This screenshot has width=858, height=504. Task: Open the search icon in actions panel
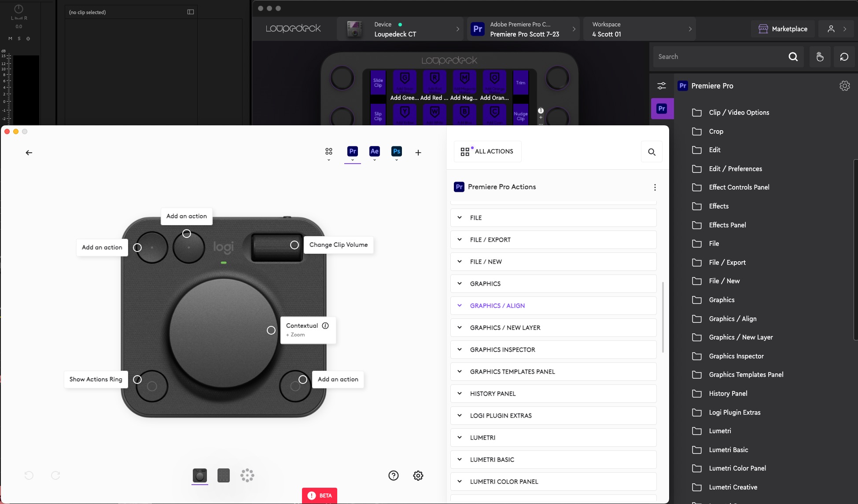(652, 152)
